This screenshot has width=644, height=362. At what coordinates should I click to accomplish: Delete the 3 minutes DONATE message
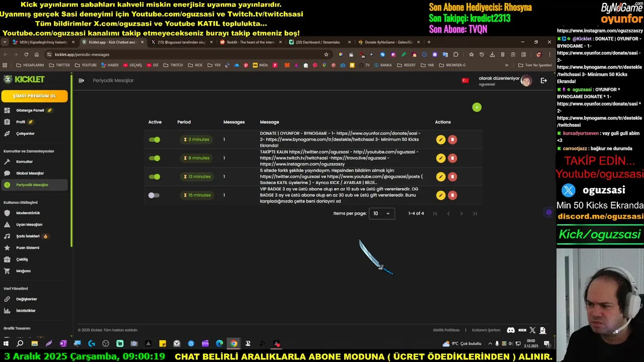(x=452, y=140)
